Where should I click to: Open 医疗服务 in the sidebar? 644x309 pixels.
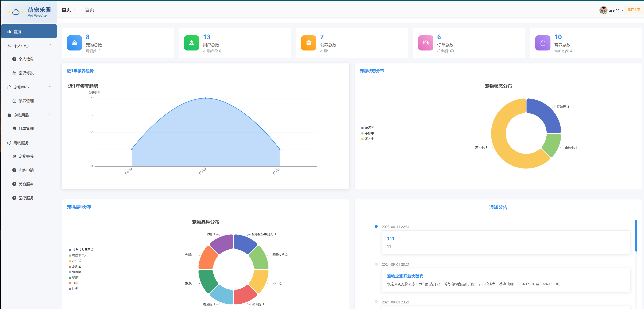(x=29, y=198)
